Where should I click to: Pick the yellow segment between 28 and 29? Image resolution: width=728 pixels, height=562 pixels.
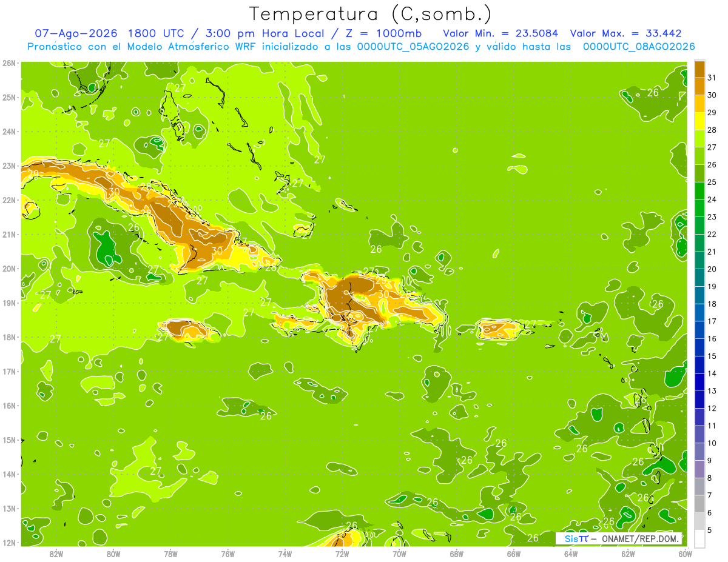point(700,121)
